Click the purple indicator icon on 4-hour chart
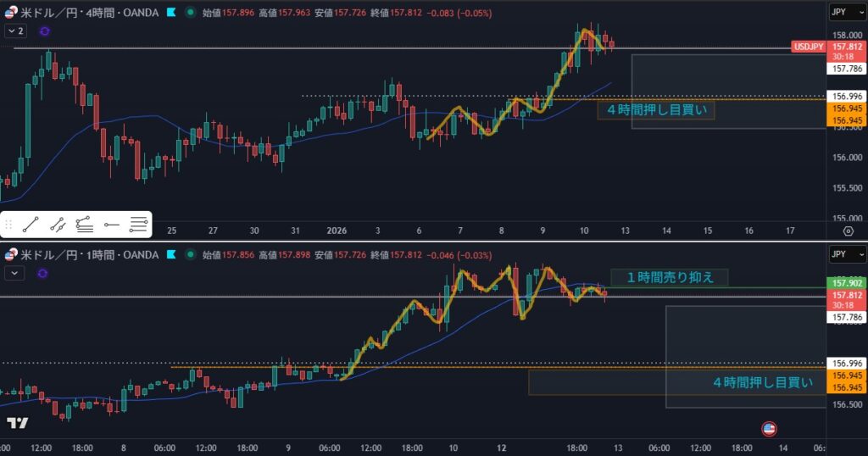 [44, 31]
